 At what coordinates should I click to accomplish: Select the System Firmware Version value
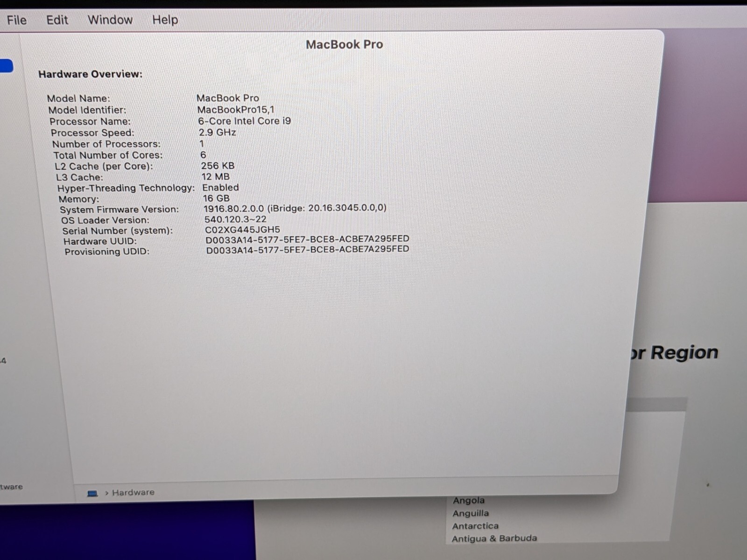coord(295,208)
